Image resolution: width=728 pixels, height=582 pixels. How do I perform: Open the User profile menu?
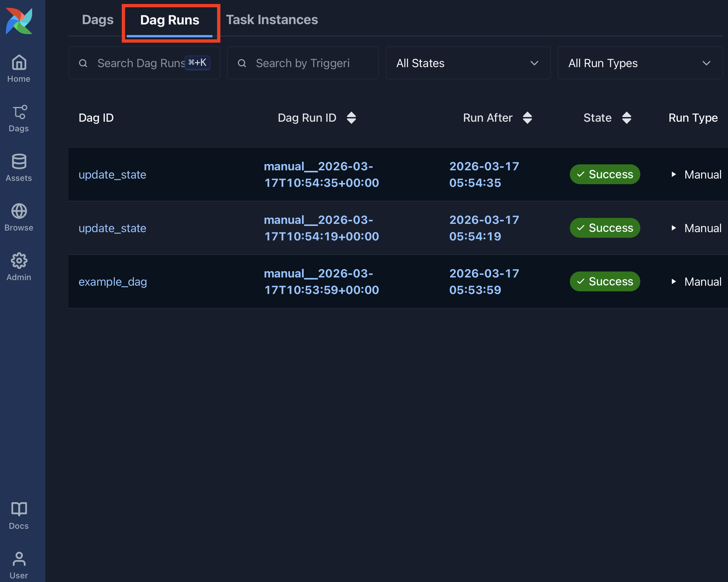pos(19,565)
